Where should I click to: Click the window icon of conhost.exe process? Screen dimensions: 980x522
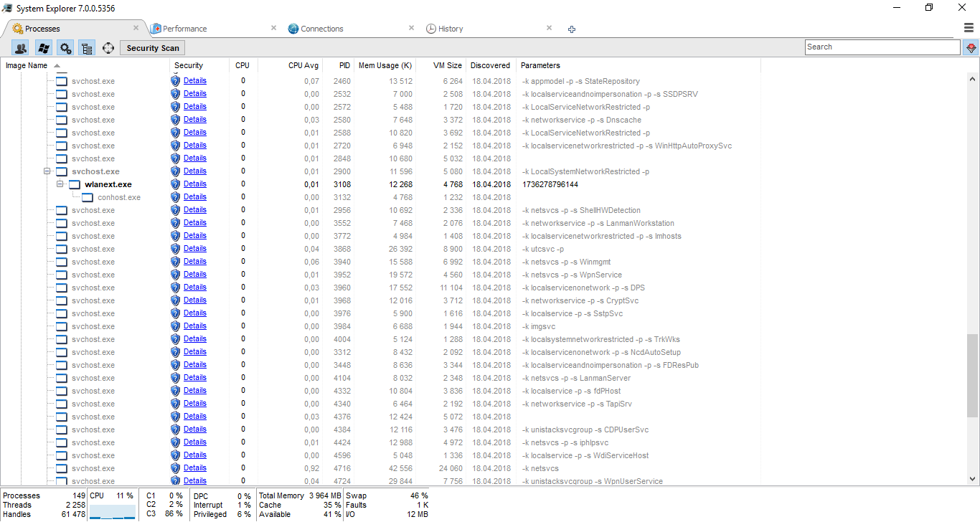coord(88,197)
